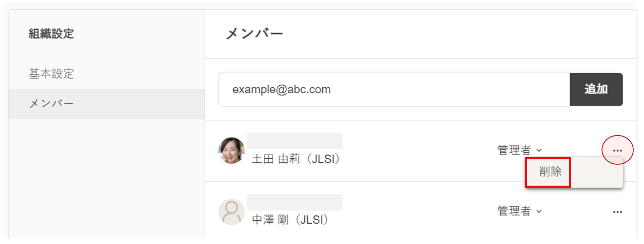This screenshot has width=644, height=244.
Task: Click the chevron beside 中澤 剛's 管理者 role
Action: [x=539, y=211]
